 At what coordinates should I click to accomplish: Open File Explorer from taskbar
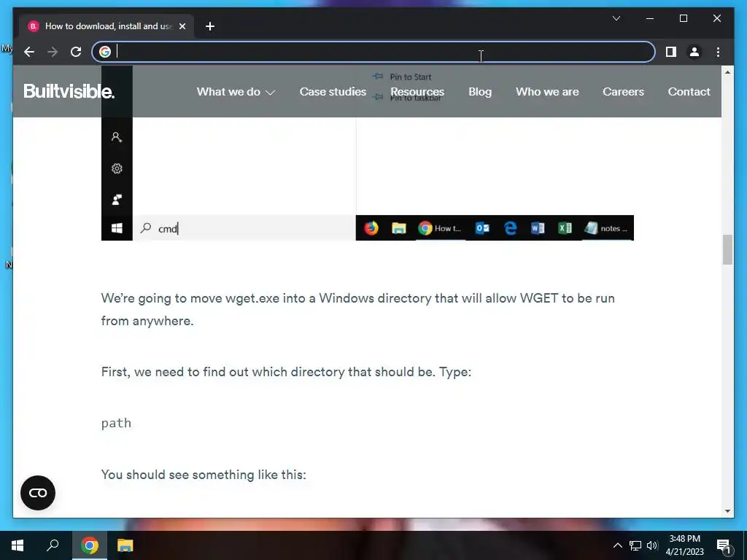[x=125, y=545]
